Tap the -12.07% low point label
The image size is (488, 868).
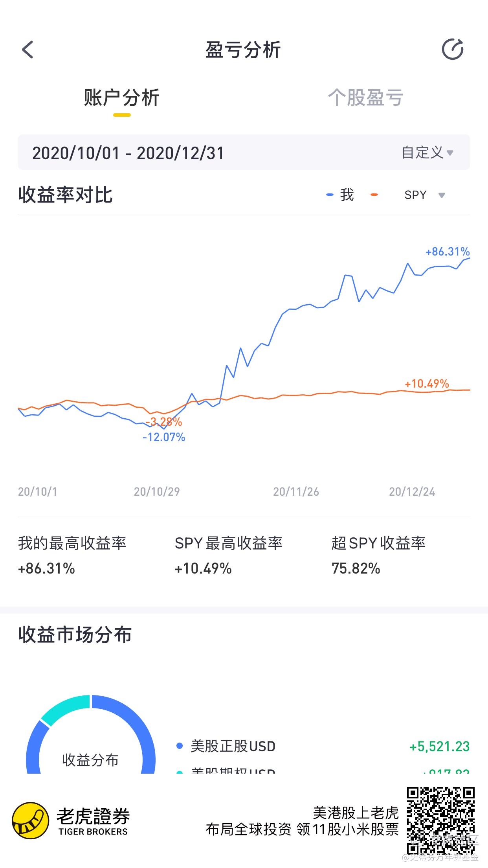[163, 437]
